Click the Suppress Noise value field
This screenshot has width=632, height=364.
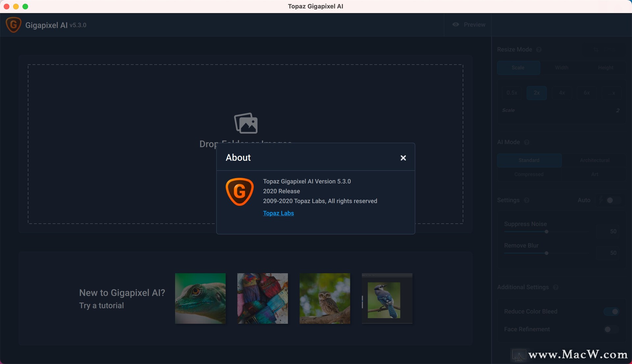point(608,232)
